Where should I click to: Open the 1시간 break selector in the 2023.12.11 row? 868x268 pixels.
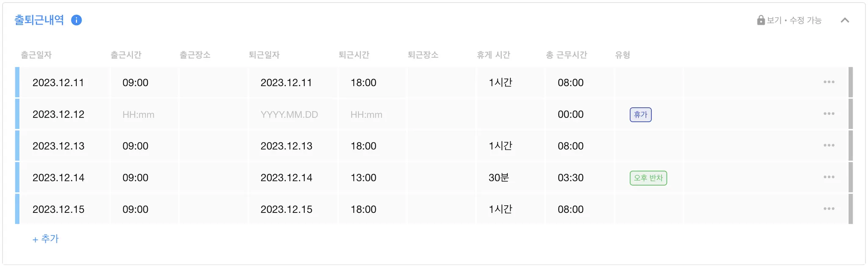510,82
